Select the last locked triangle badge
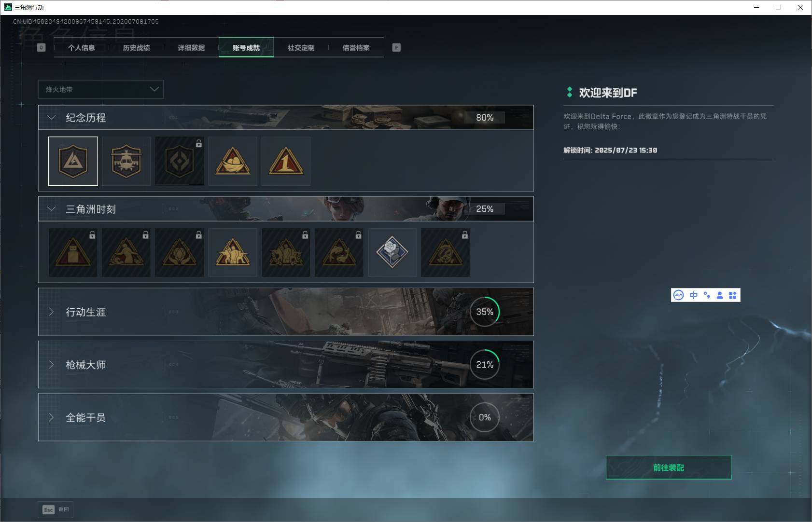The height and width of the screenshot is (522, 812). [x=446, y=253]
